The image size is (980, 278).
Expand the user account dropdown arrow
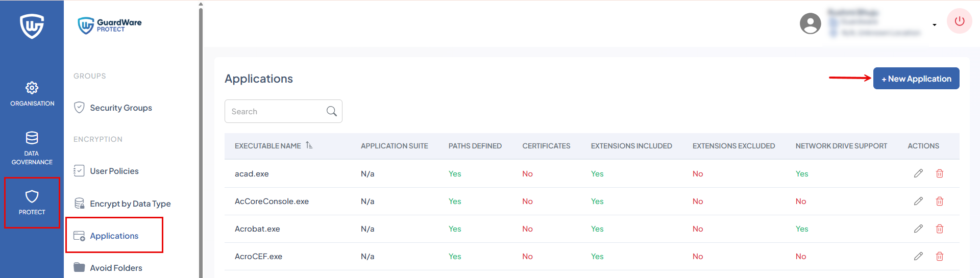[934, 24]
